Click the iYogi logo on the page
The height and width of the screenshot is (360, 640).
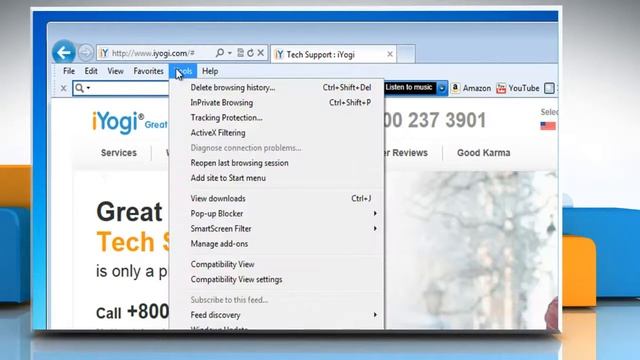pyautogui.click(x=118, y=122)
